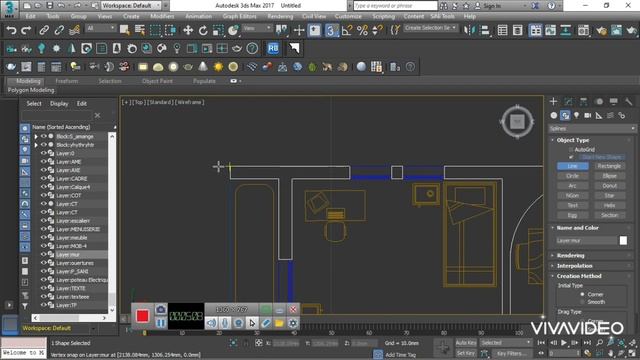Click the Redo arrow icon

[x=26, y=30]
